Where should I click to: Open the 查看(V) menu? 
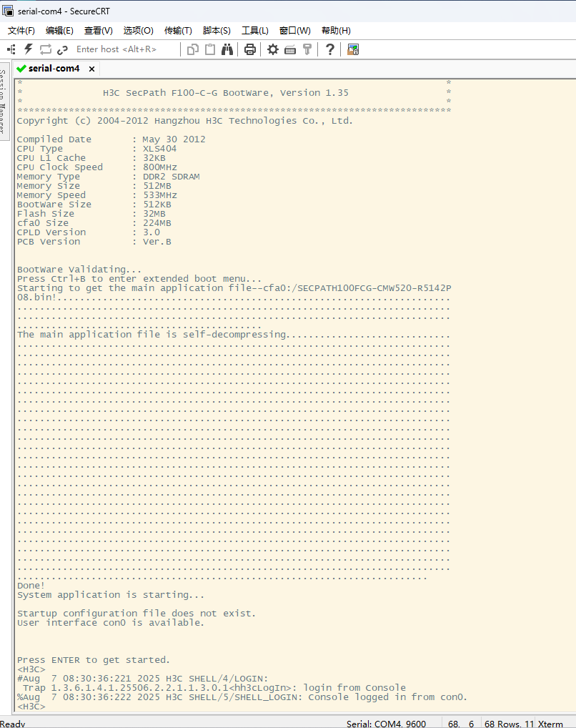[x=99, y=31]
